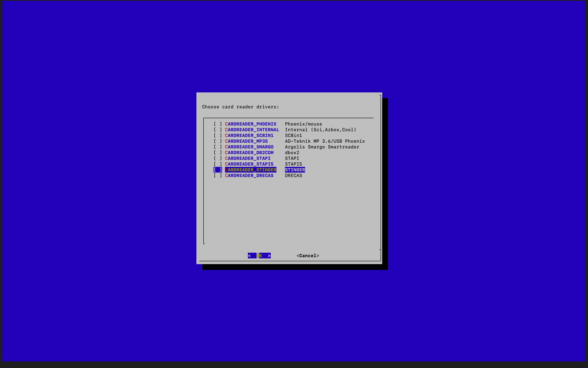Viewport: 588px width, 368px height.
Task: Click the 'Argolis Smargo Smartreader' description
Action: (x=322, y=147)
